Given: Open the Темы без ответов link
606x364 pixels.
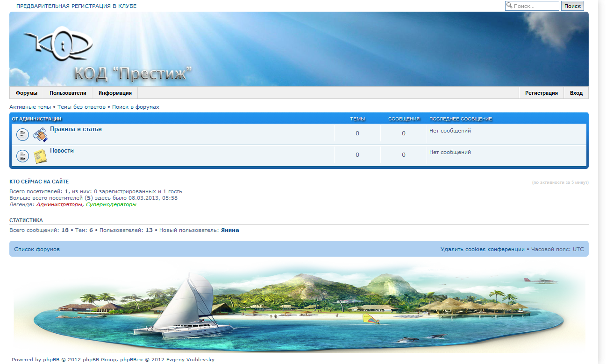Looking at the screenshot, I should pos(81,107).
